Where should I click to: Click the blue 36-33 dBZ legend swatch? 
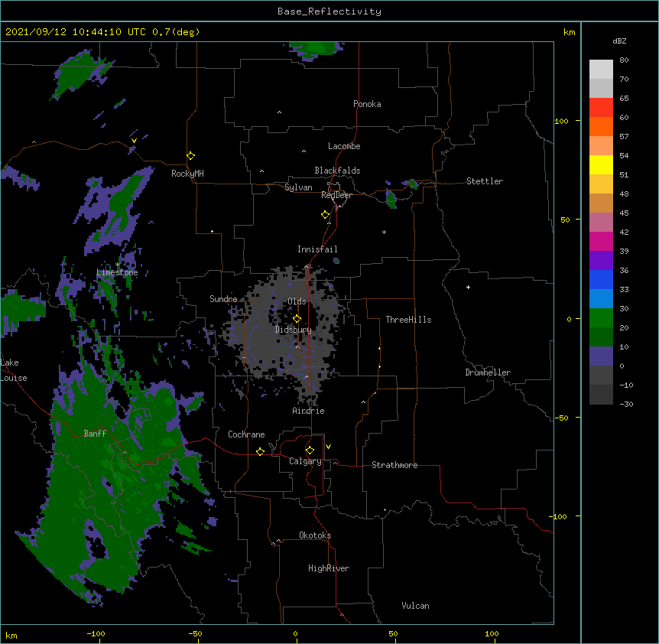point(601,279)
